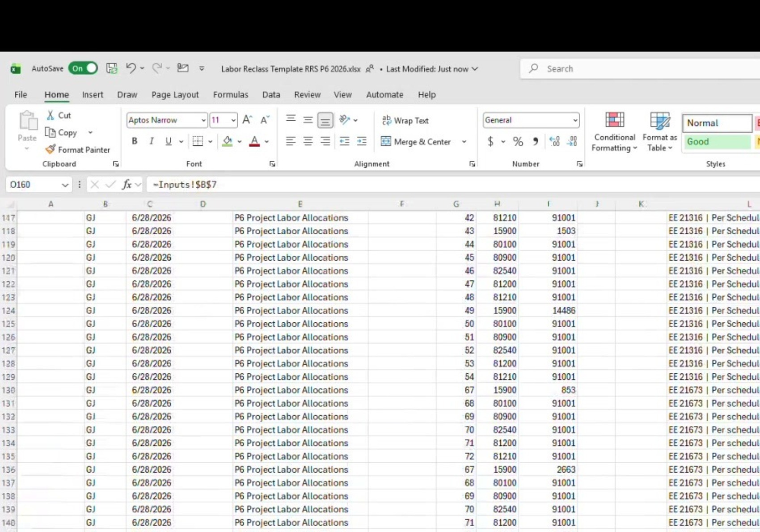Toggle Bold formatting

(x=134, y=141)
